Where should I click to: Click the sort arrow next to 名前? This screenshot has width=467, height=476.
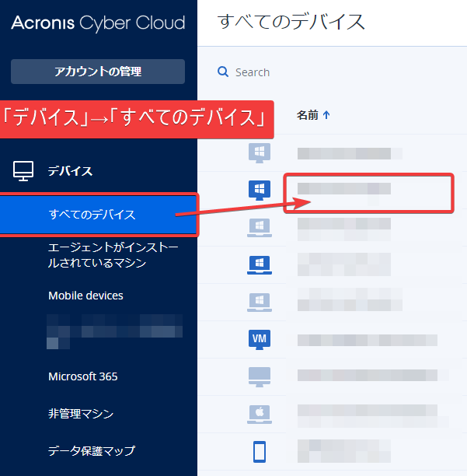pyautogui.click(x=326, y=115)
